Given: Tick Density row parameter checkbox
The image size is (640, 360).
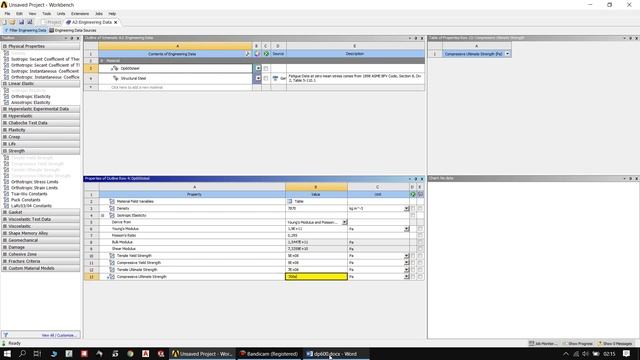Looking at the screenshot, I should coord(420,208).
